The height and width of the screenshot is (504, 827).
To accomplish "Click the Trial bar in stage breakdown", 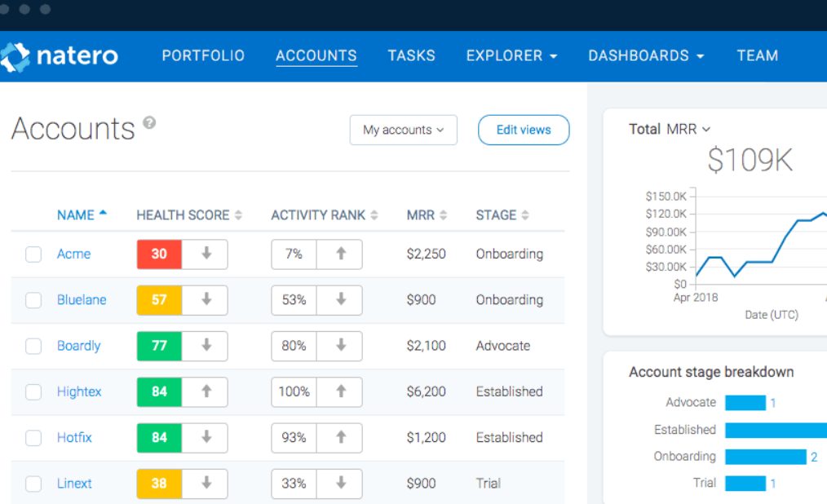I will 745,483.
